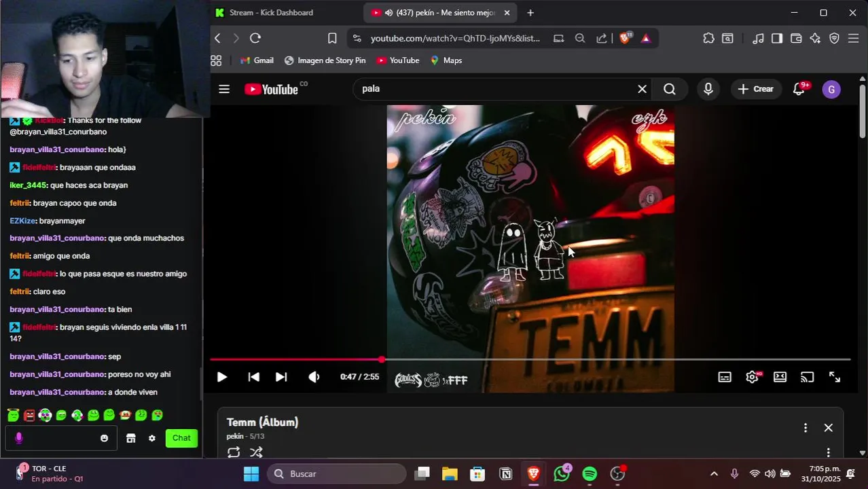Open the YouTube bookmark in the bar
Screen dimensions: 868x489
click(398, 60)
